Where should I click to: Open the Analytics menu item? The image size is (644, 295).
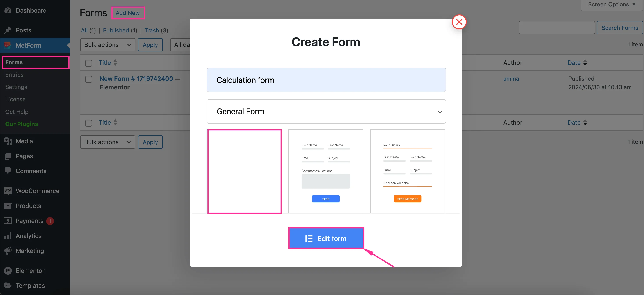[35, 236]
